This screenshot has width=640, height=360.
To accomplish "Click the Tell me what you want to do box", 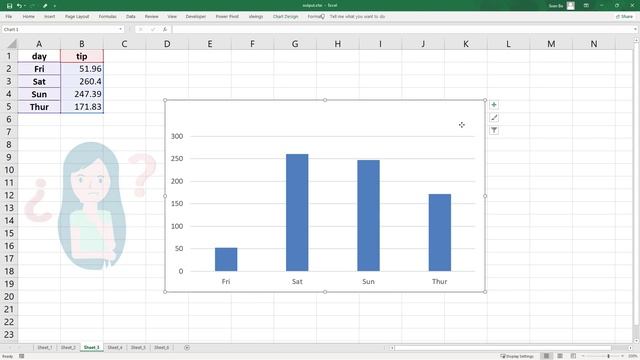I will coord(357,16).
